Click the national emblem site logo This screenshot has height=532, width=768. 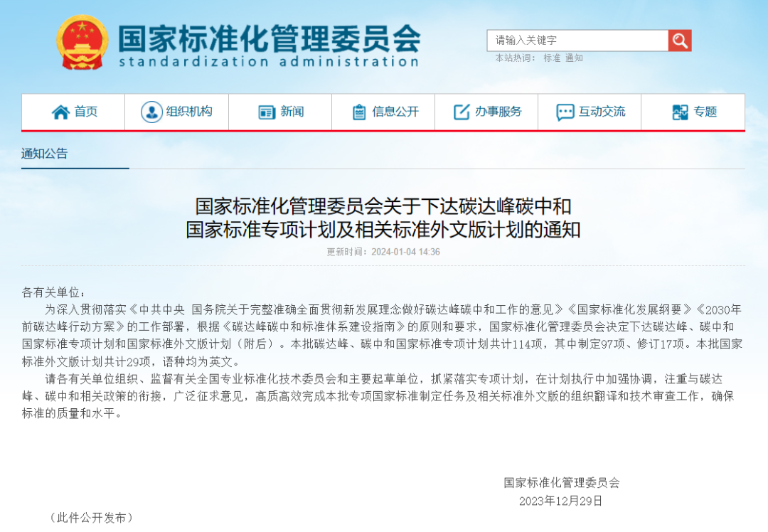pos(82,44)
